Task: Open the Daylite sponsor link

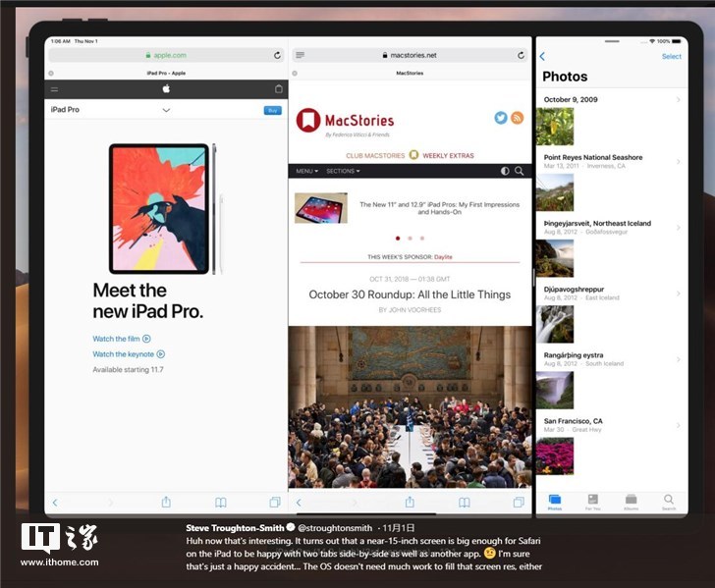Action: click(443, 257)
